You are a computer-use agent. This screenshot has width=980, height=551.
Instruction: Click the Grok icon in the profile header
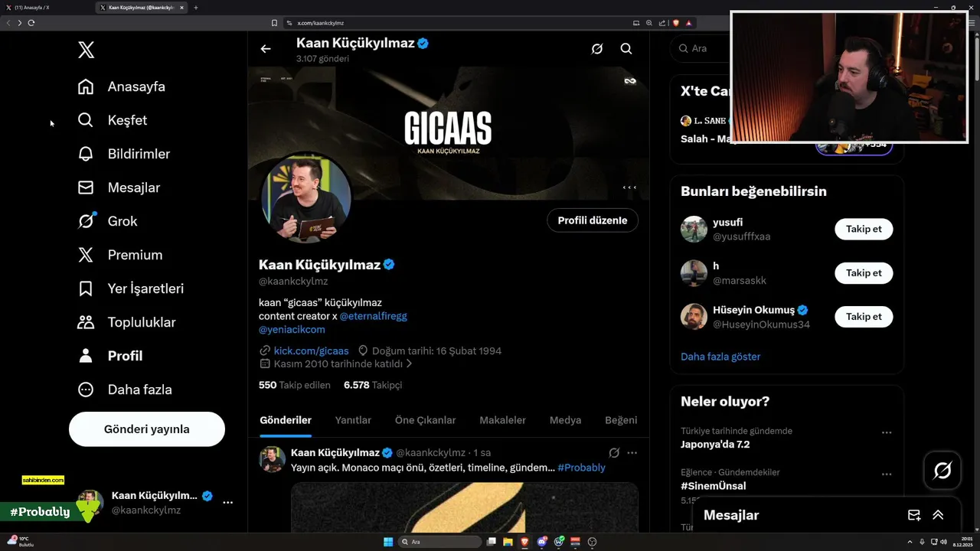click(597, 49)
